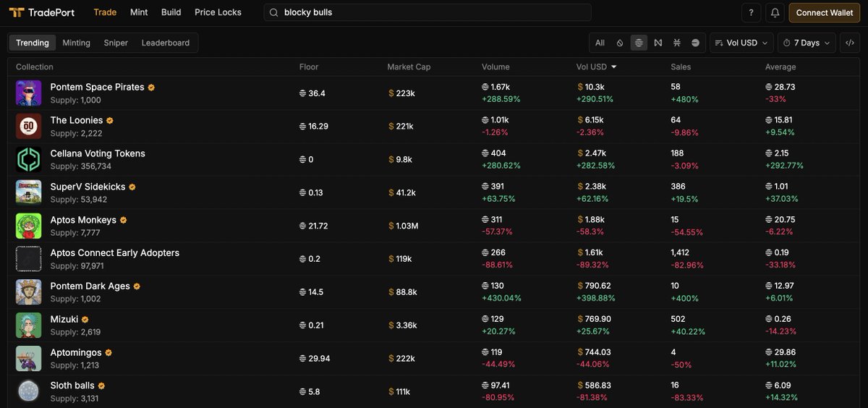Open the embed code icon button
868x408 pixels.
tap(850, 43)
